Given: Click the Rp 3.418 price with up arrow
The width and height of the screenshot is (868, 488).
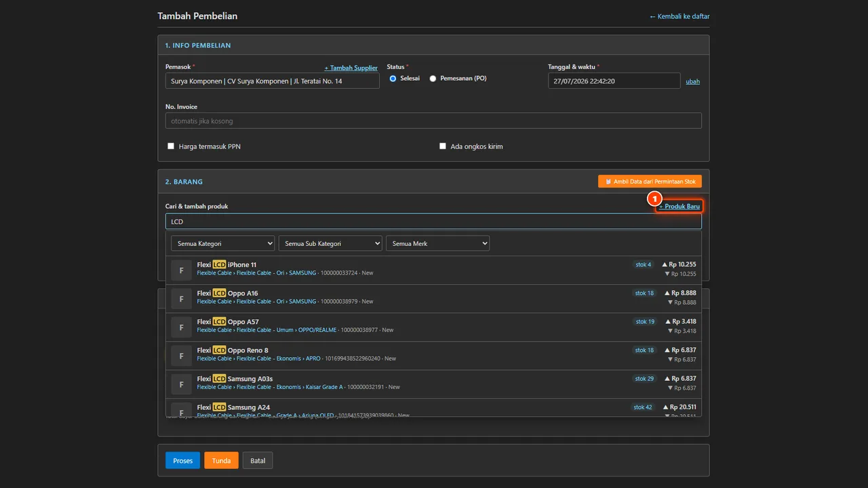Looking at the screenshot, I should coord(681,322).
